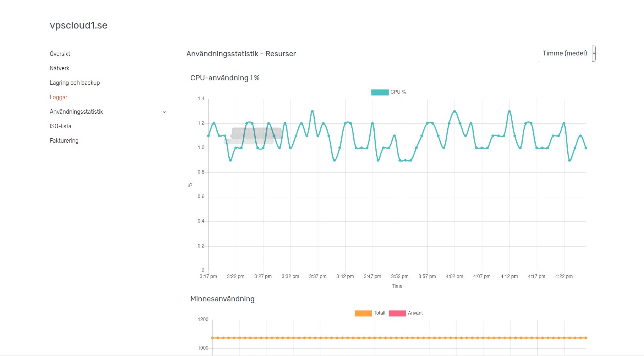Toggle the CPU % legend swatch
The width and height of the screenshot is (644, 356).
pos(380,92)
